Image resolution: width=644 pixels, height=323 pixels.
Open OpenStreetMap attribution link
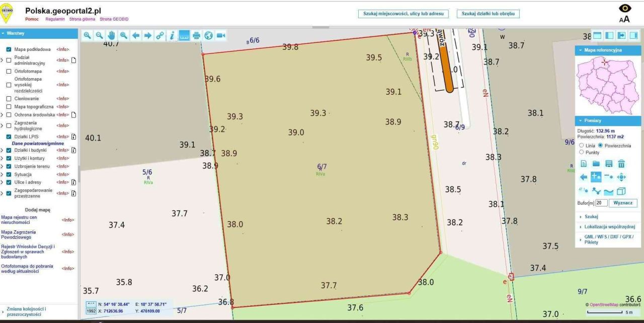tap(604, 305)
